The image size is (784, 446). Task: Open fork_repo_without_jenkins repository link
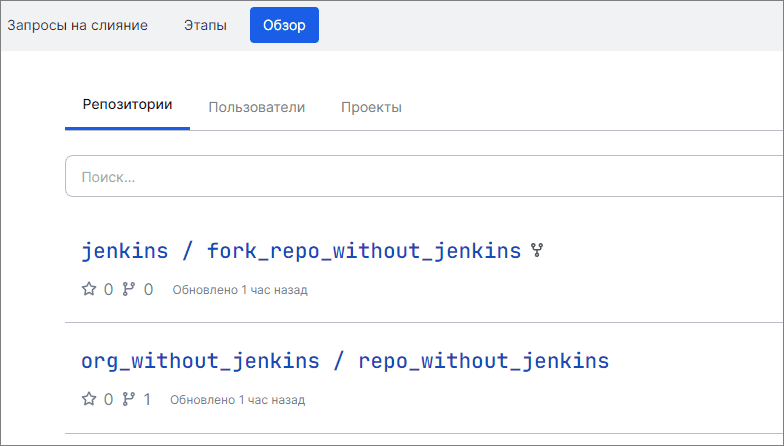[364, 250]
